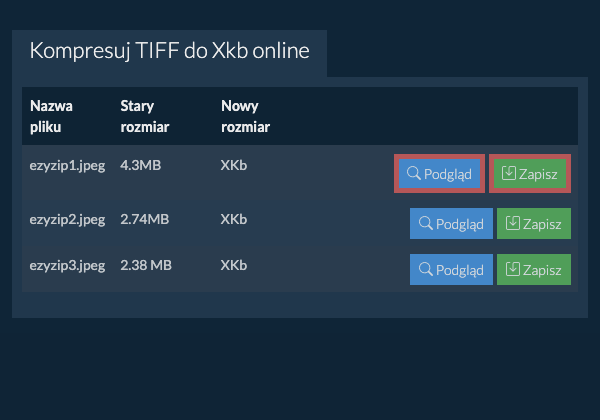
Task: Select the Kompresuj TIFF do Xkb online tab
Action: click(169, 52)
